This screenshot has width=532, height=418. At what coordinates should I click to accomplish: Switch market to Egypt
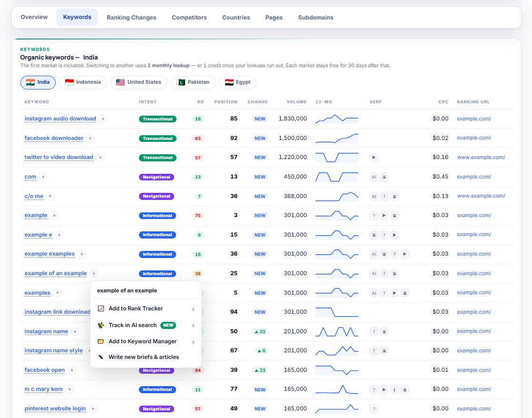[238, 82]
